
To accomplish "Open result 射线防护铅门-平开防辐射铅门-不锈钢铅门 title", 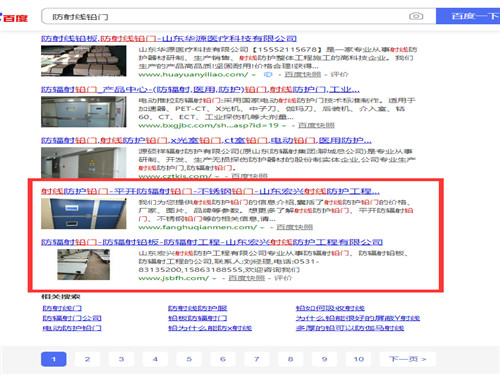I will click(210, 191).
